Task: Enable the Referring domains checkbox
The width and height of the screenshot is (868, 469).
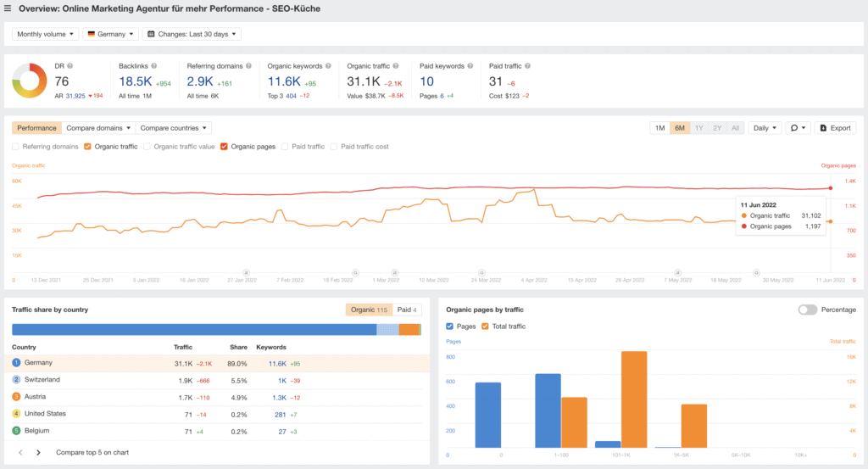Action: tap(16, 147)
